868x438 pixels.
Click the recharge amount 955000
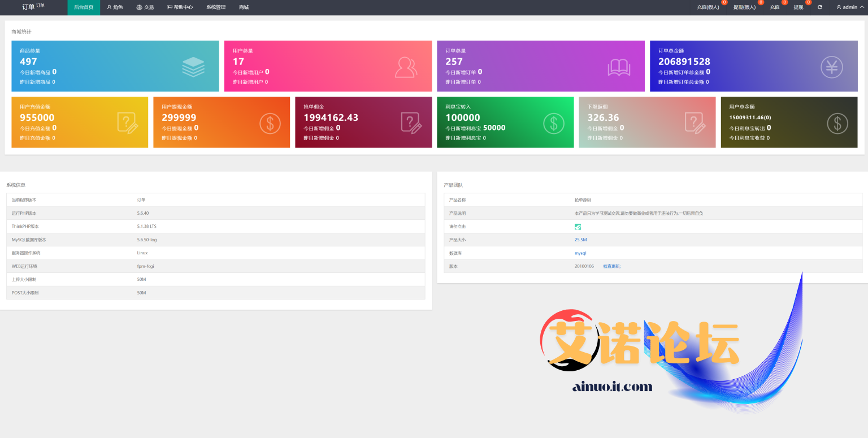[x=37, y=118]
